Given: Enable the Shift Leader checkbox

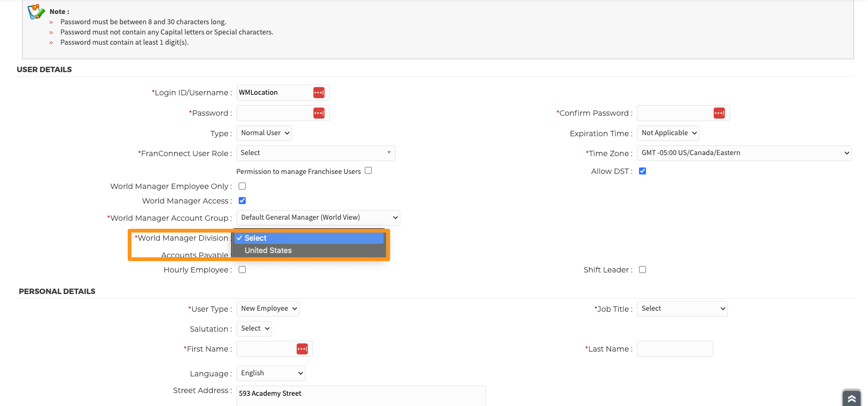Looking at the screenshot, I should 643,270.
